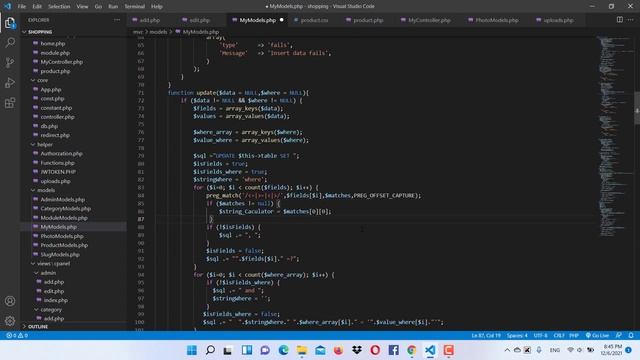Open Run and Debug view
Screen dimensions: 640x360
tap(10, 82)
